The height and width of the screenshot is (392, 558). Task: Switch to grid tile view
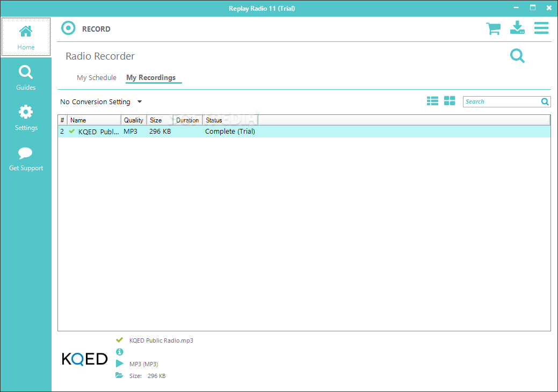tap(450, 101)
